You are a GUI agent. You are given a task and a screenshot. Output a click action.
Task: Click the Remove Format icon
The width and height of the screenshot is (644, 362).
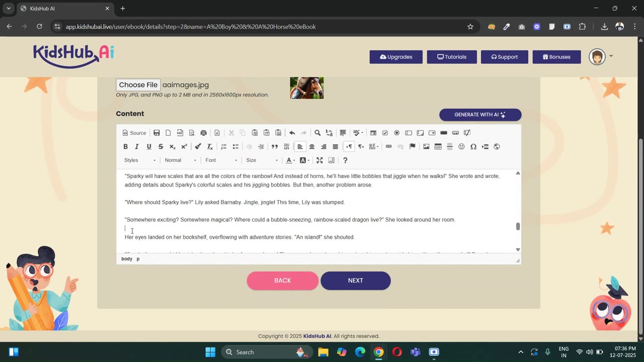210,146
